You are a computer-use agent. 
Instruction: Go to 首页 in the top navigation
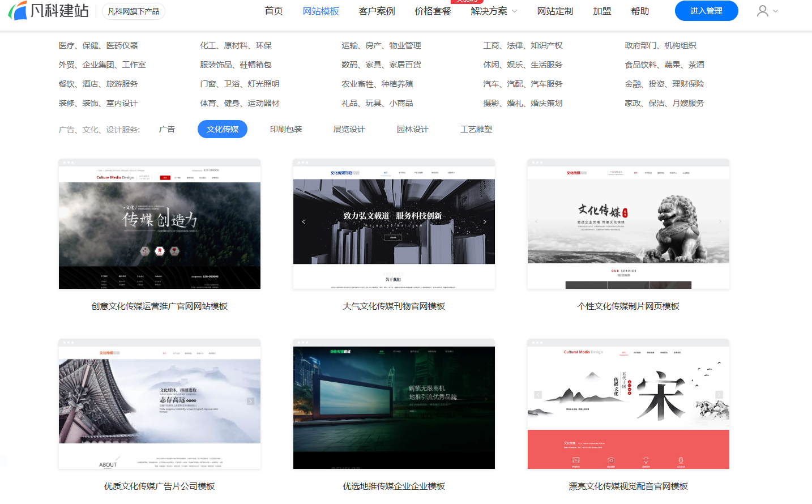274,11
